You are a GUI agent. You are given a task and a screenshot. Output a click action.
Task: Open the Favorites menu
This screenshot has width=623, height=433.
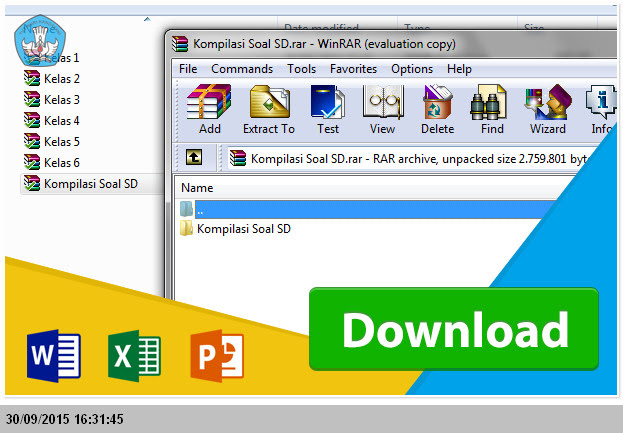coord(353,69)
